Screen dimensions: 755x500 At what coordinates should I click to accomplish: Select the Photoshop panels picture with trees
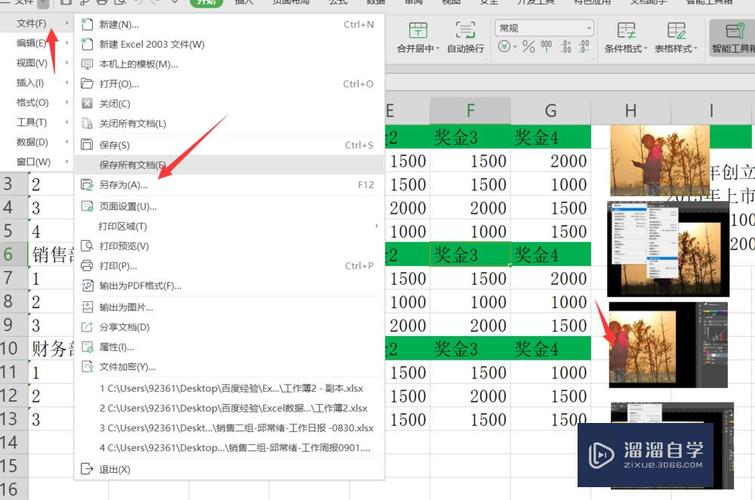(668, 344)
